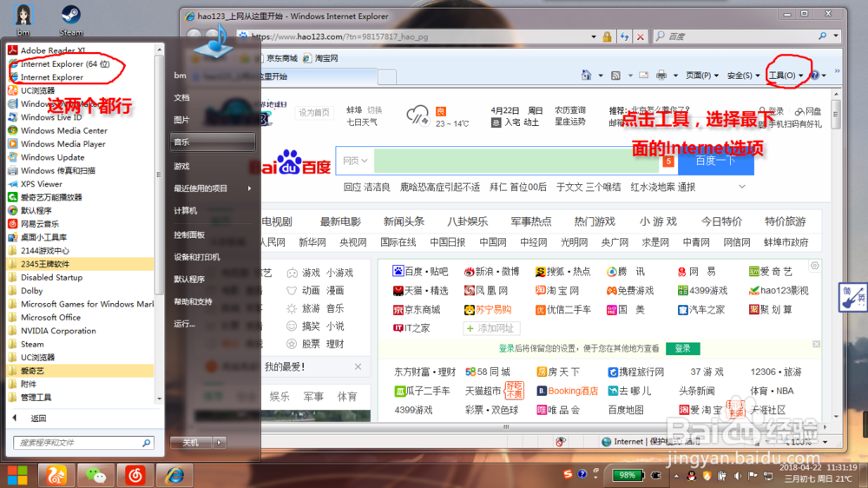Open Windows Media Player
868x488 pixels.
(62, 144)
